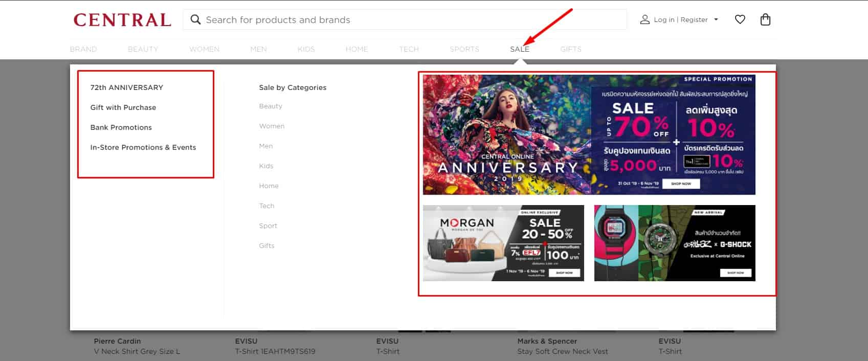Open the wishlist heart icon
Viewport: 868px width, 361px height.
click(740, 19)
